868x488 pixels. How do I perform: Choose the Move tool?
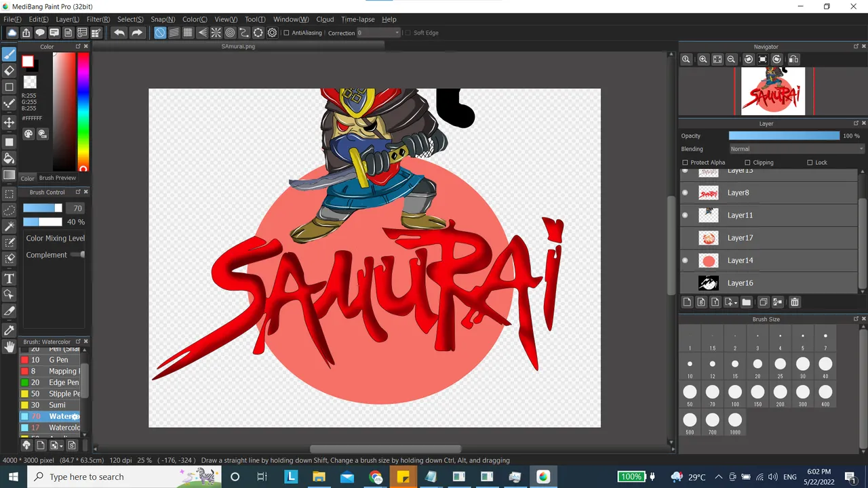(x=9, y=122)
